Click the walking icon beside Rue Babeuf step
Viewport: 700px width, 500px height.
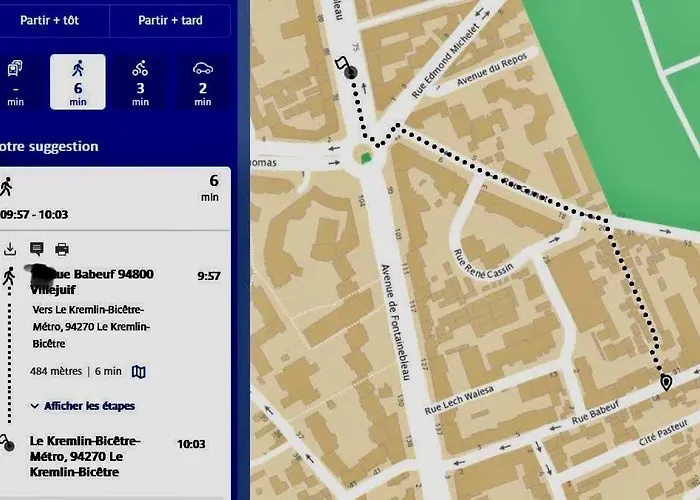coord(8,276)
